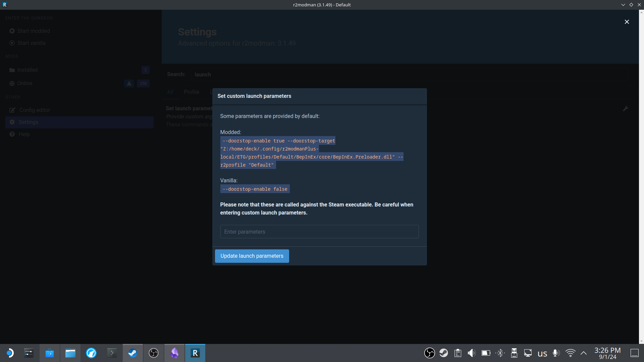This screenshot has width=644, height=362.
Task: Switch to the Profile settings tab
Action: point(192,92)
